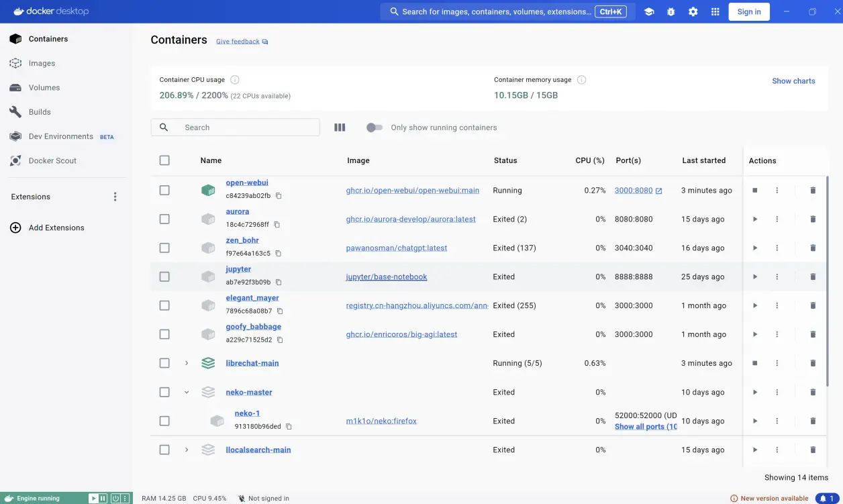This screenshot has height=504, width=843.
Task: Delete the goofy_babbage container
Action: tap(813, 334)
